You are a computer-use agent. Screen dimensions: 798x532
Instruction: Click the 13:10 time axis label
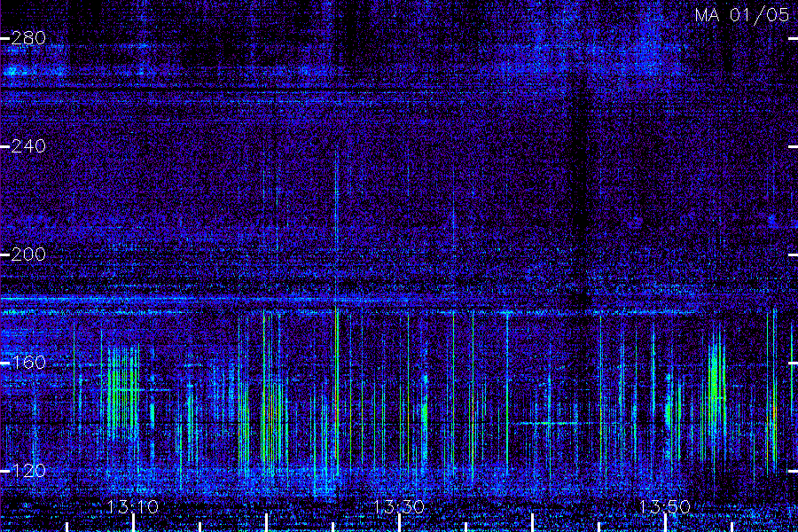133,507
